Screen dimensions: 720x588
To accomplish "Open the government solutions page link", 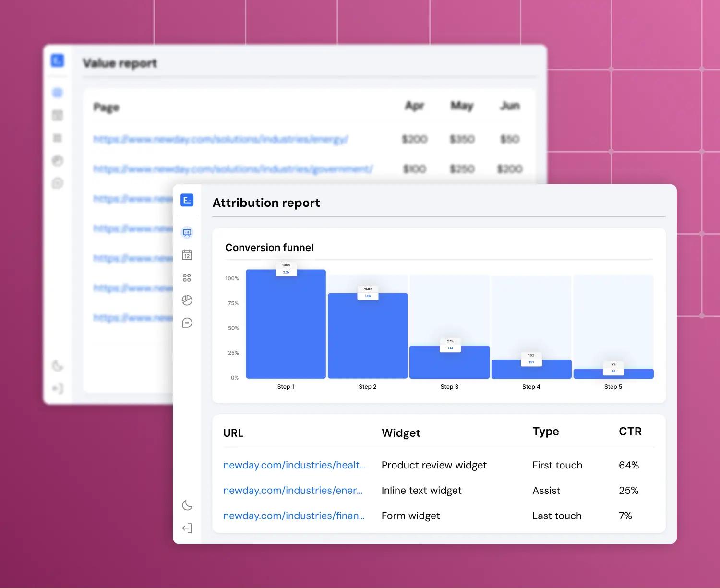I will (x=232, y=168).
